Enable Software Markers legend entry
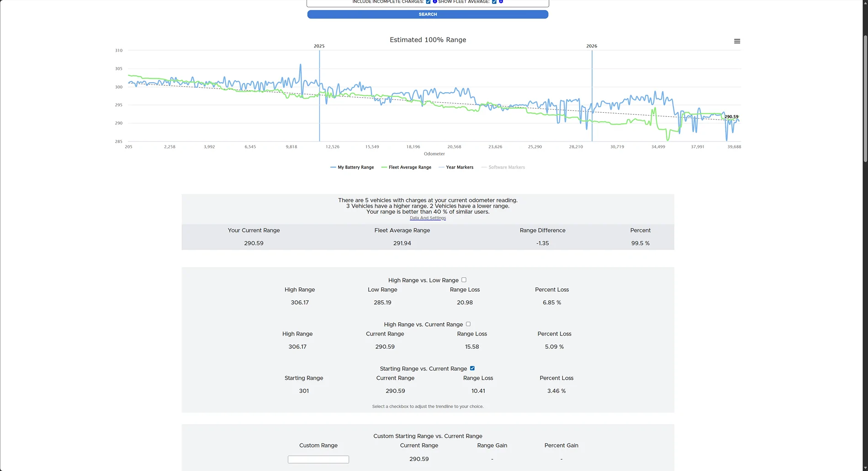Image resolution: width=868 pixels, height=471 pixels. click(x=503, y=167)
